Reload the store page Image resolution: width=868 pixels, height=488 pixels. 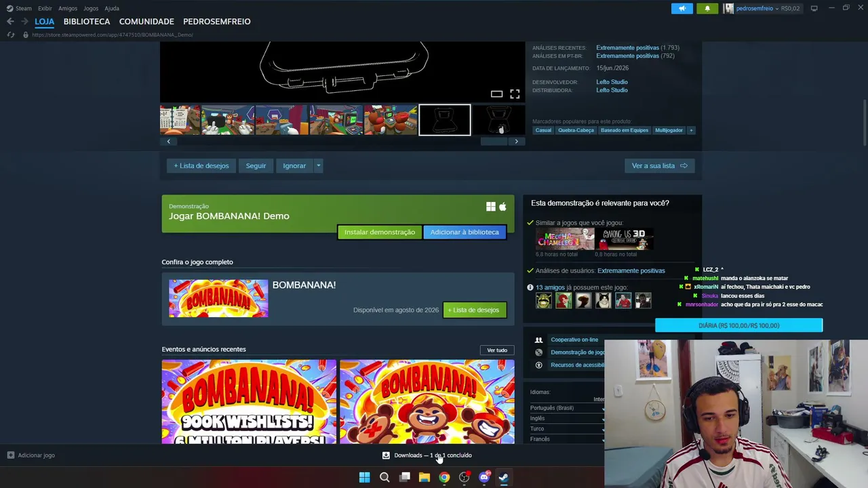pyautogui.click(x=10, y=35)
